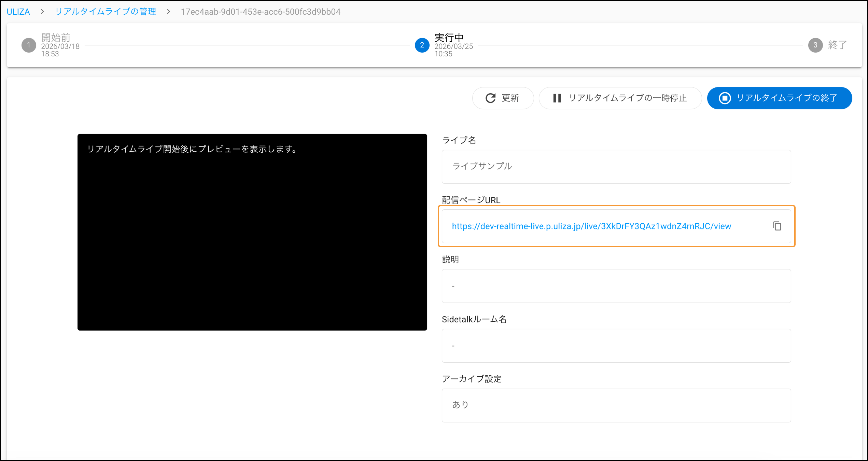Click the stop icon on the リアルタイムライブの終了 button
Image resolution: width=868 pixels, height=461 pixels.
pyautogui.click(x=725, y=98)
